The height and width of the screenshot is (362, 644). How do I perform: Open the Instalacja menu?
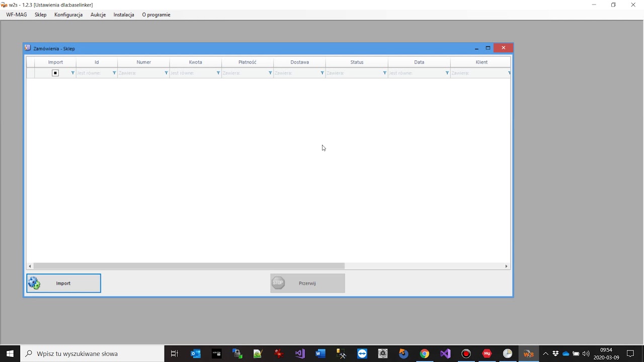point(124,15)
